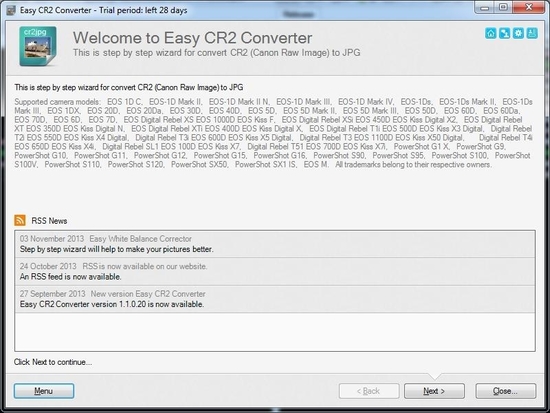Click the 'Welcome to Easy CR2 Converter' heading
Image resolution: width=550 pixels, height=413 pixels.
tap(192, 38)
